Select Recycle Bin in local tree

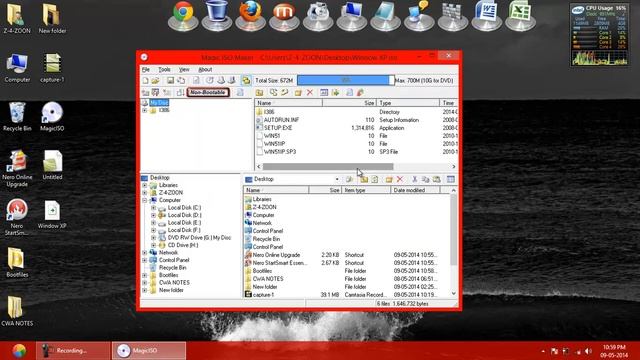(x=172, y=268)
